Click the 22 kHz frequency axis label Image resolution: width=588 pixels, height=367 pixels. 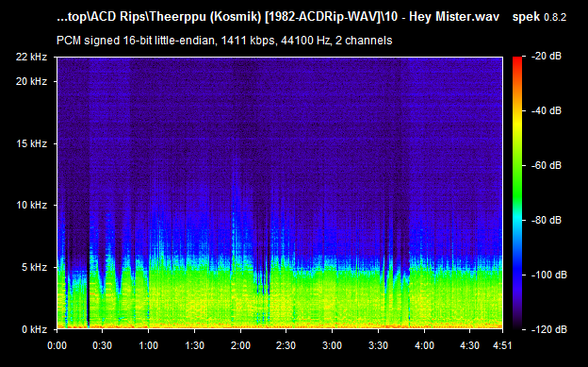click(31, 58)
